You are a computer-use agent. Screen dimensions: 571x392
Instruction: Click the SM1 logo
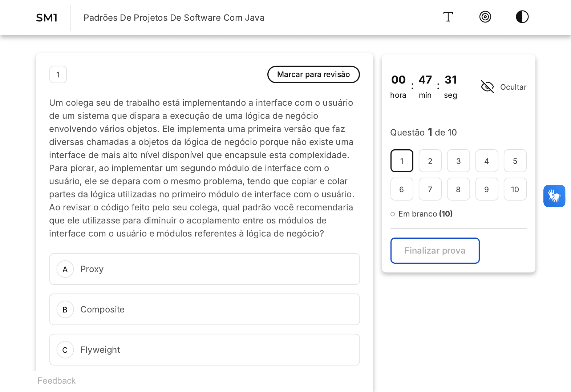[x=47, y=18]
